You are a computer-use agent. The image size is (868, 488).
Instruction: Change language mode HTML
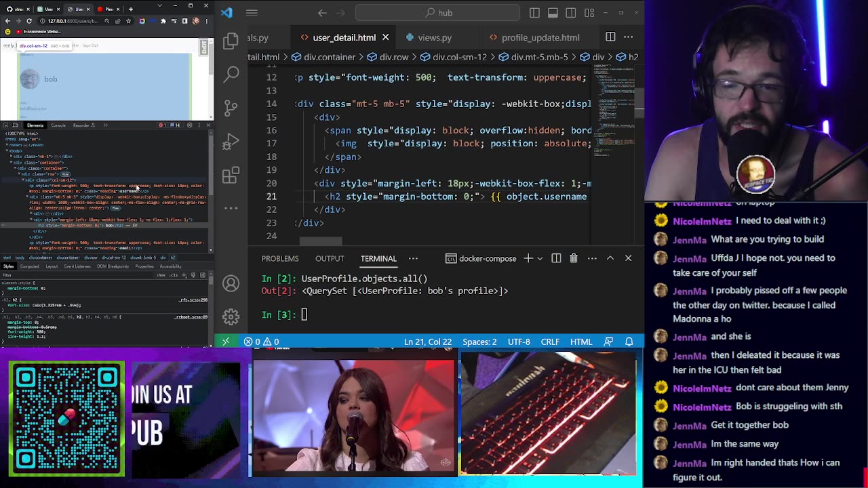581,342
